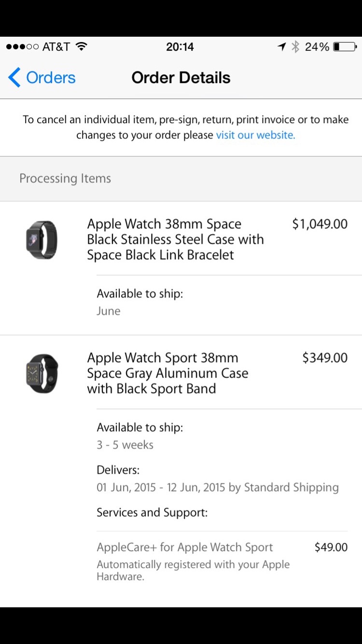Tap the location services arrow icon

coord(282,47)
